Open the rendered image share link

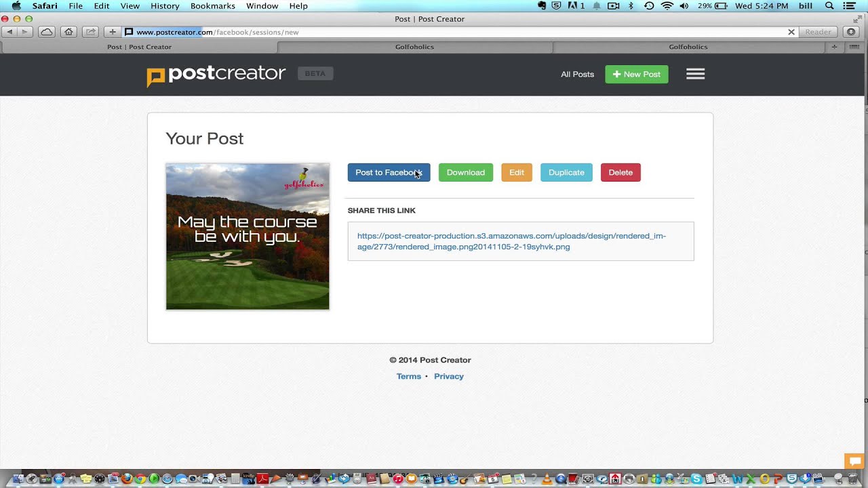coord(511,241)
